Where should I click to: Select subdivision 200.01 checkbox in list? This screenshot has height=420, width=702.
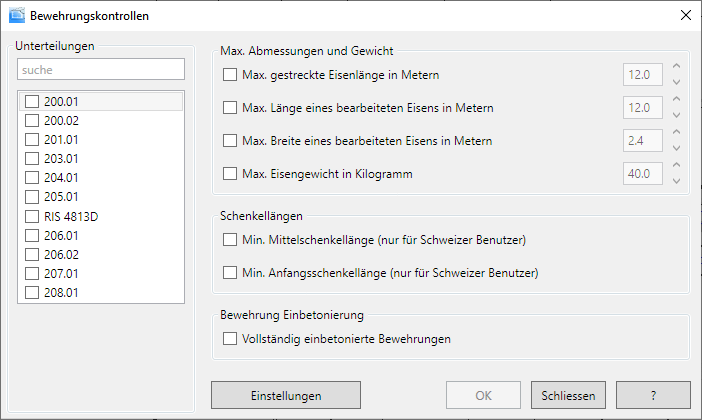pyautogui.click(x=33, y=101)
